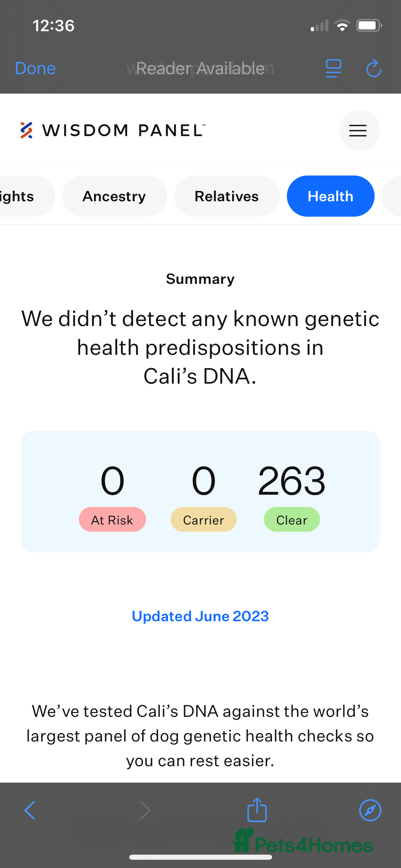Open the share sheet icon
Image resolution: width=401 pixels, height=868 pixels.
coord(257,809)
